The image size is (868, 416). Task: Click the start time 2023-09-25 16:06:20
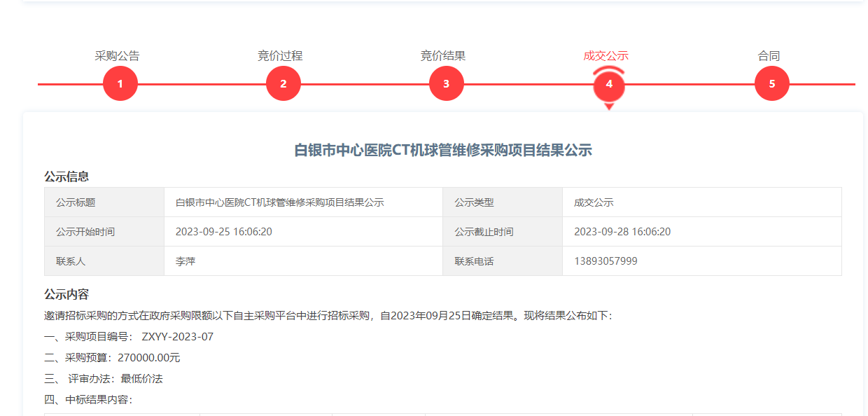point(224,232)
